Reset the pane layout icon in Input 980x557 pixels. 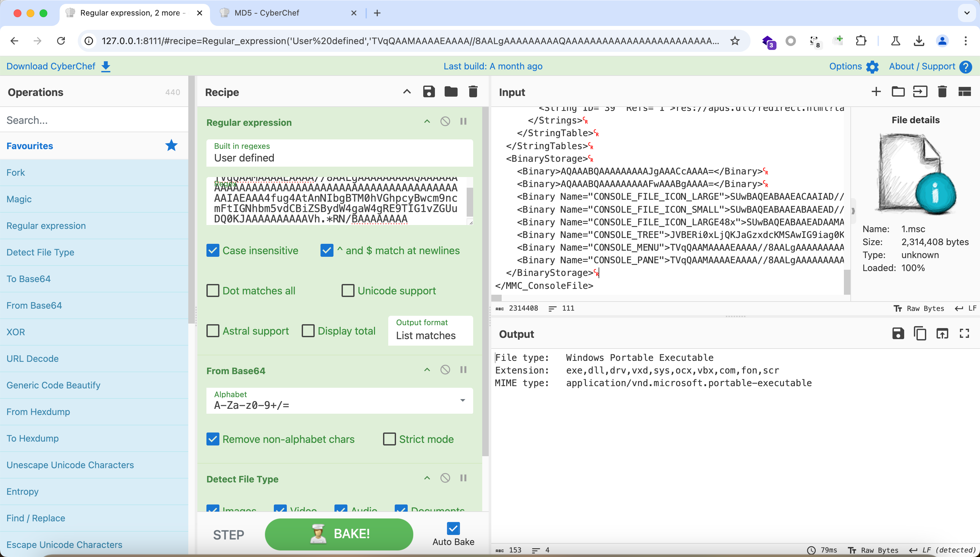(x=964, y=92)
